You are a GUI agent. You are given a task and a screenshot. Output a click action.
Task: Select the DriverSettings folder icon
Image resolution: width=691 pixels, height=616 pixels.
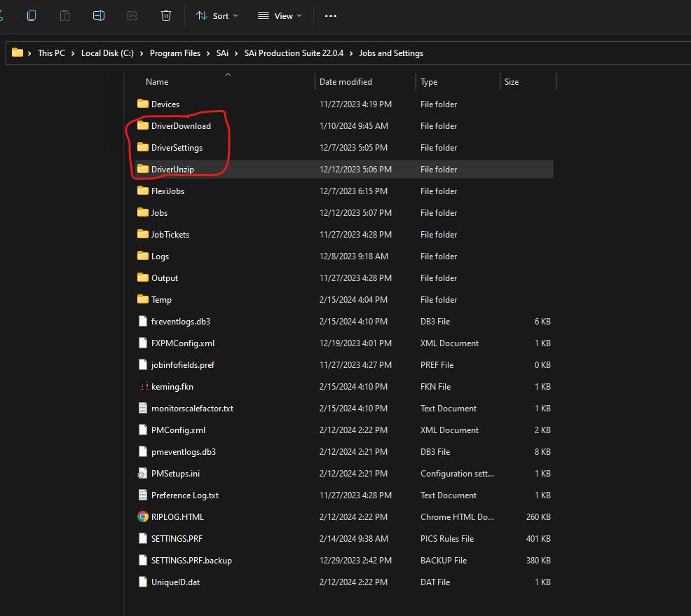tap(143, 147)
